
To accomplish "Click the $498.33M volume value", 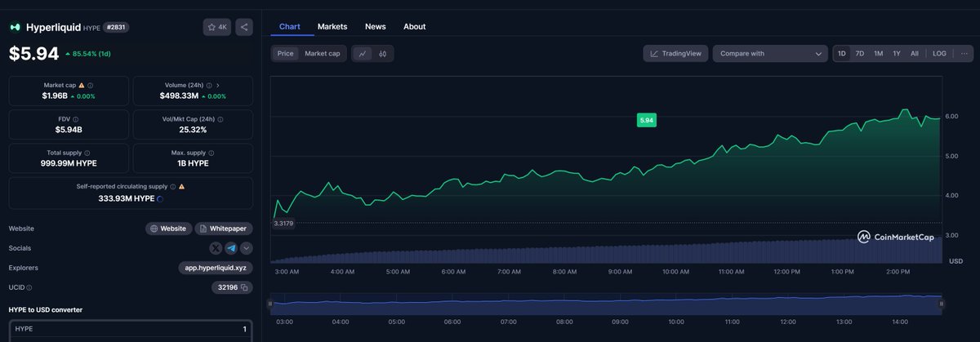I will (x=179, y=95).
